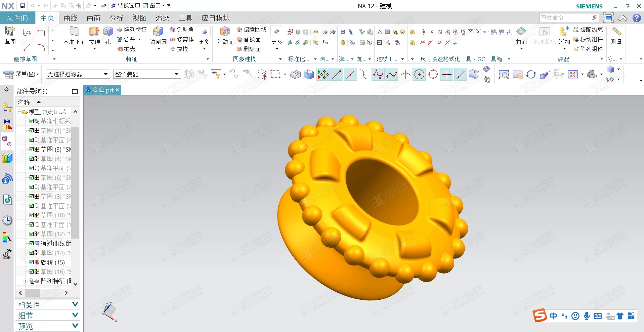Toggle checkbox for 基准坐标系 feature
This screenshot has width=644, height=332.
pos(32,121)
